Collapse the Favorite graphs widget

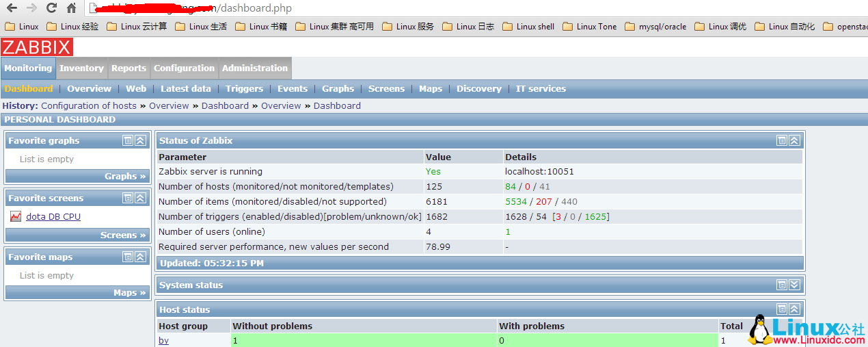140,140
